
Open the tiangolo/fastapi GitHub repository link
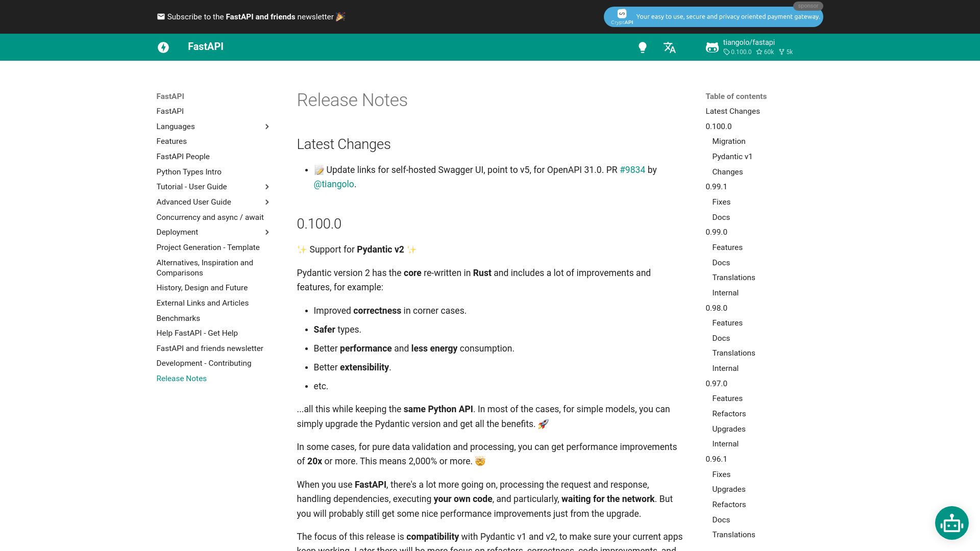click(x=749, y=47)
